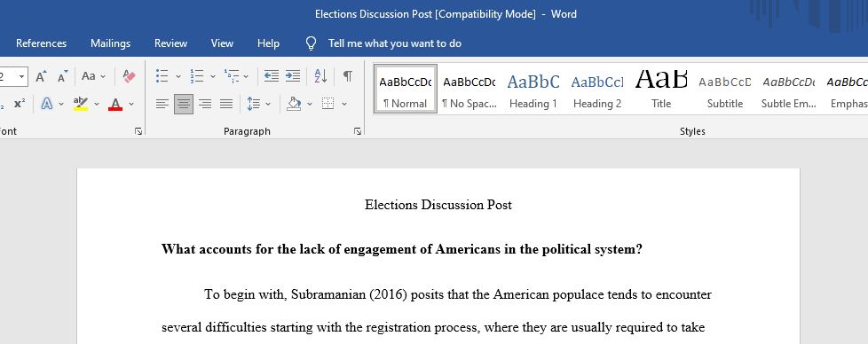Viewport: 868px width, 344px height.
Task: Open the Numbering library dropdown arrow
Action: click(213, 76)
